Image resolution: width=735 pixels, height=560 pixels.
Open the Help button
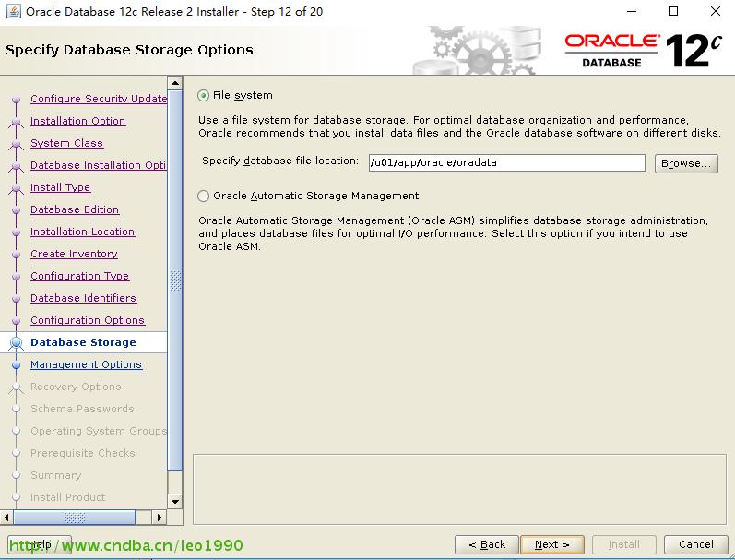[x=40, y=544]
